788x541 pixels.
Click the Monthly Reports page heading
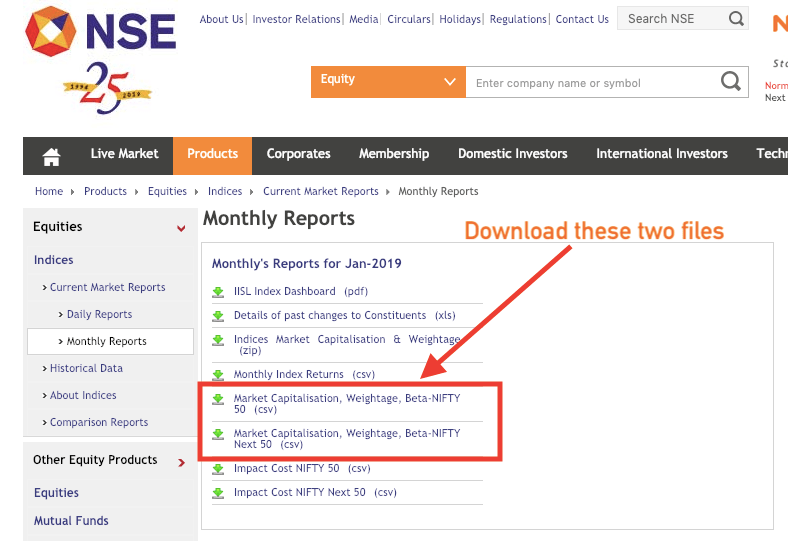point(279,219)
